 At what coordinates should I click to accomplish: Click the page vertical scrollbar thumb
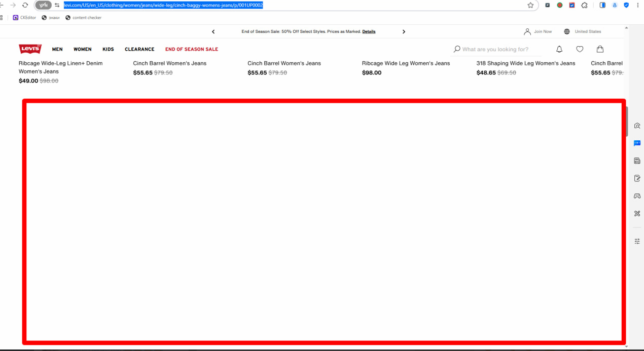[627, 122]
